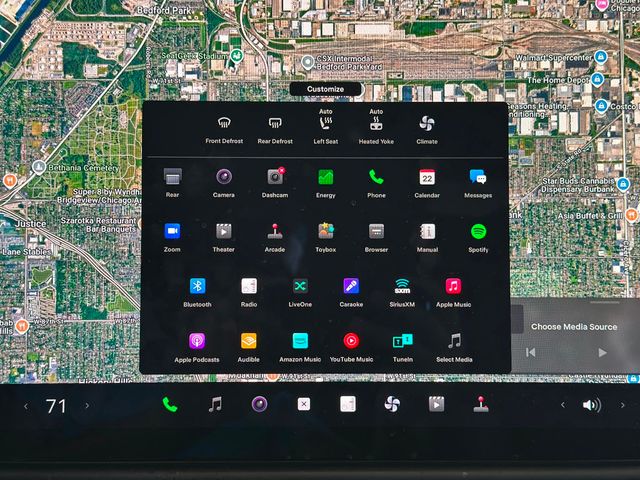
Task: Raise volume with arrow right of speaker
Action: 621,405
